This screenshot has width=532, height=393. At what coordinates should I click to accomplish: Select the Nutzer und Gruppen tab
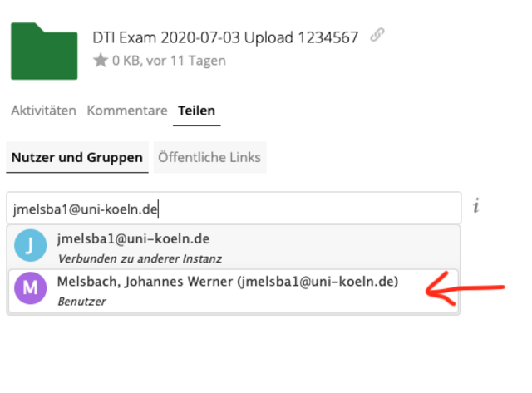[x=77, y=157]
